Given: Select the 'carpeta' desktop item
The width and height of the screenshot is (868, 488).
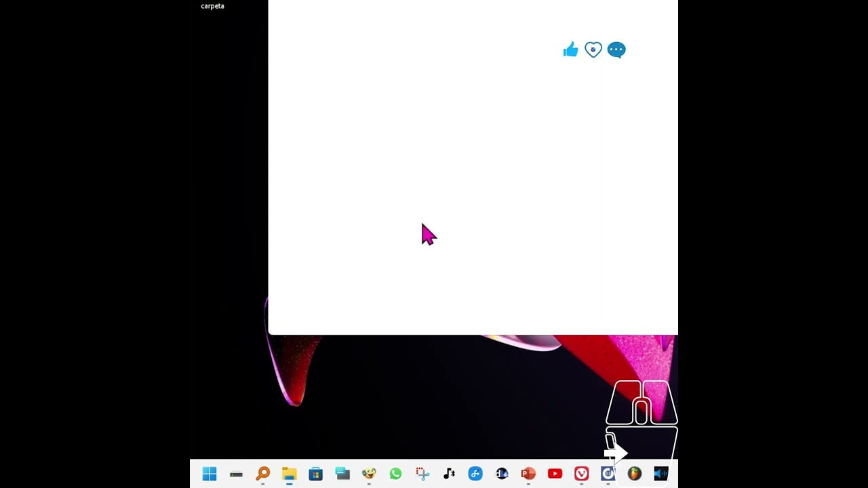Looking at the screenshot, I should pyautogui.click(x=212, y=6).
